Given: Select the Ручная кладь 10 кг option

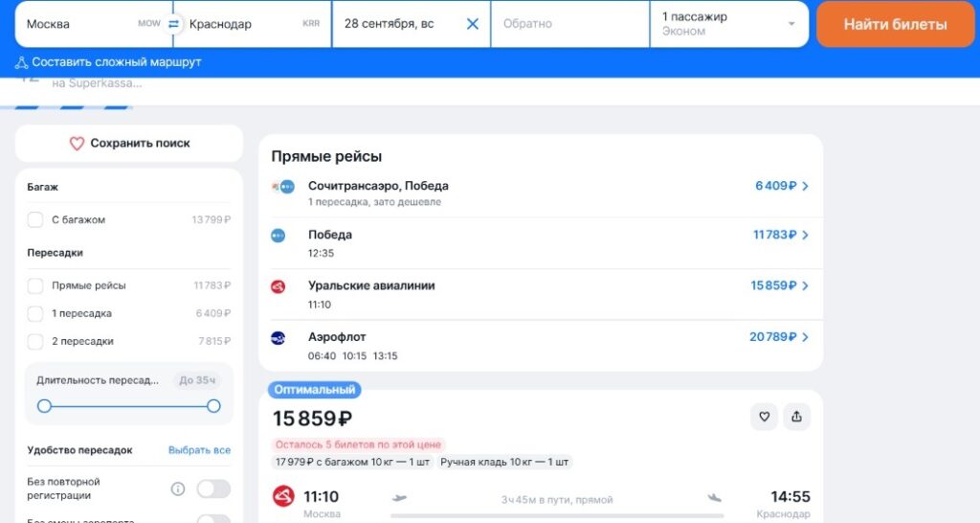Looking at the screenshot, I should coord(504,463).
